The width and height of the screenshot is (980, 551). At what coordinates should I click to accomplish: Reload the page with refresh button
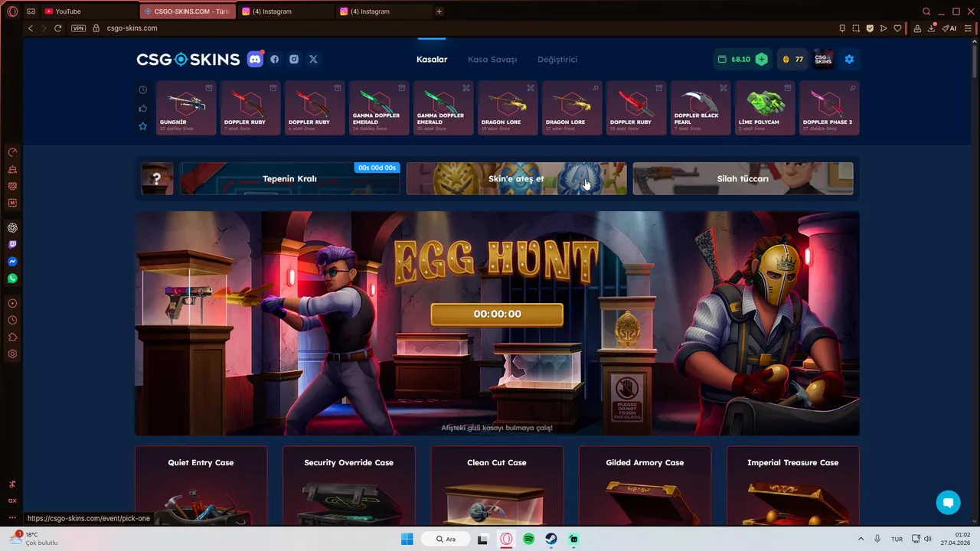(x=57, y=28)
